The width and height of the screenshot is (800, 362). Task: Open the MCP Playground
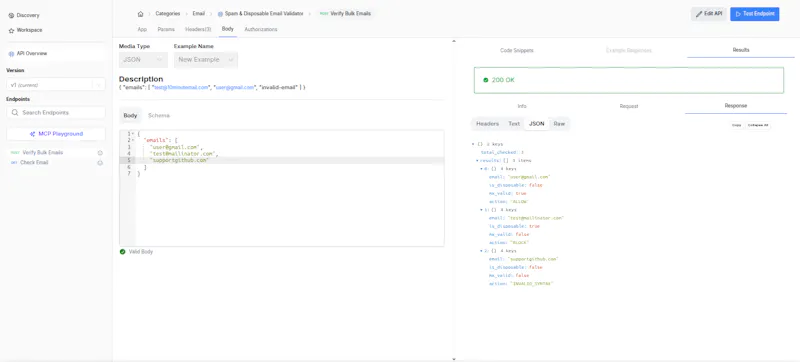(56, 134)
